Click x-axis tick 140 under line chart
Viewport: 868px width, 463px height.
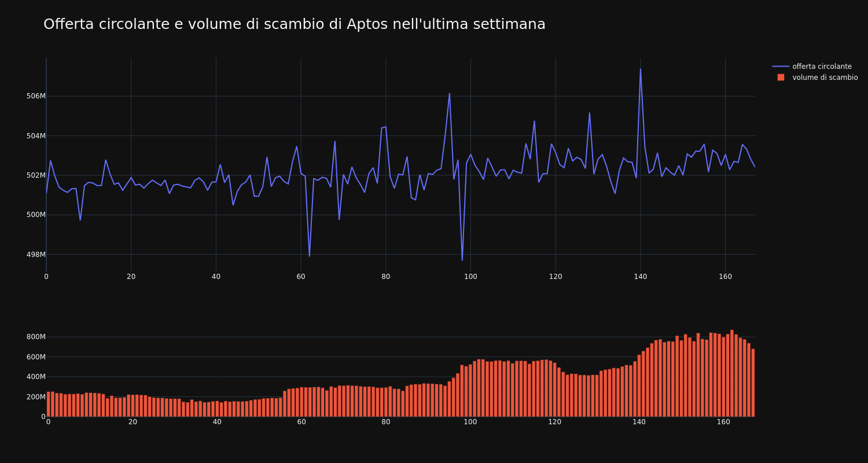[640, 277]
